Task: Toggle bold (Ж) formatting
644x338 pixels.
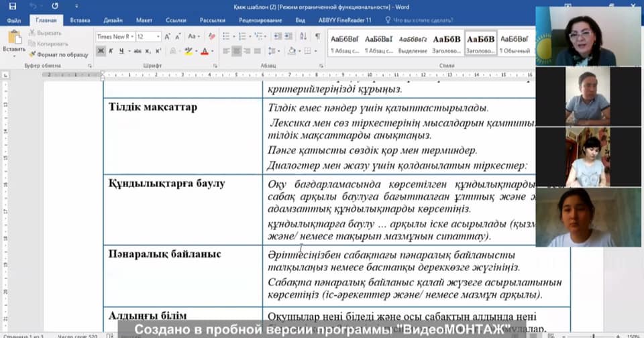Action: (101, 51)
